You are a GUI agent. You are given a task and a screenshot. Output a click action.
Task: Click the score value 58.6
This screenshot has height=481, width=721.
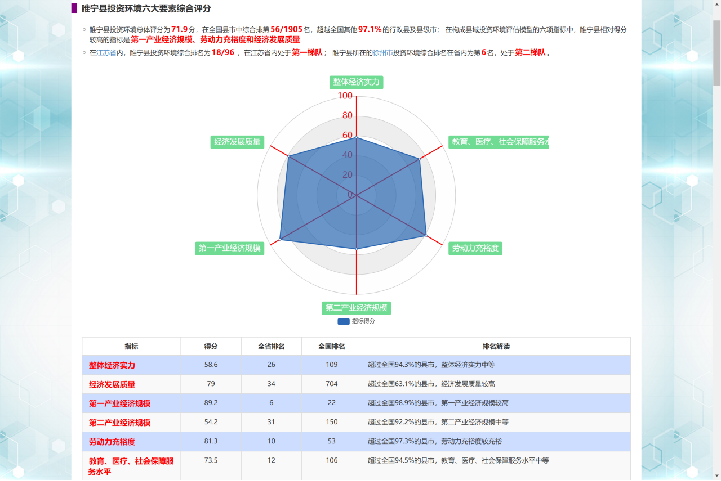pos(211,365)
